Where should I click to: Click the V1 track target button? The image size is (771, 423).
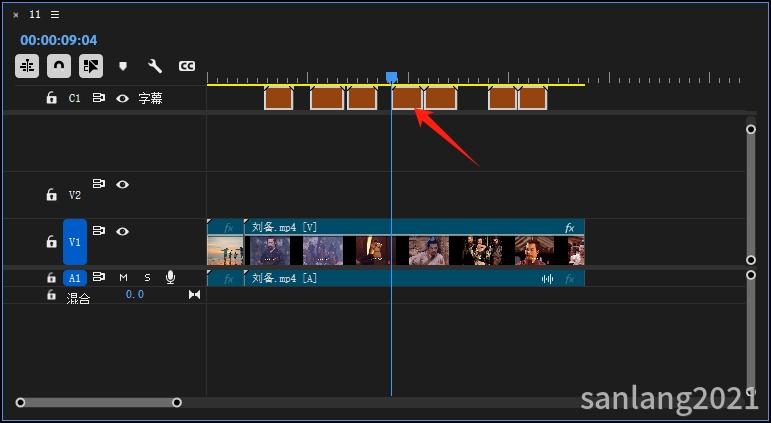click(75, 242)
